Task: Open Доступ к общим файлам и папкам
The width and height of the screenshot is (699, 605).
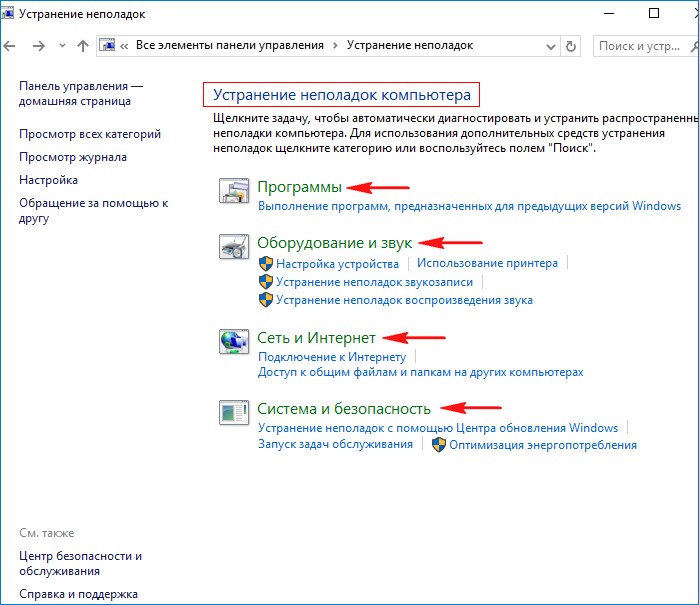Action: (x=420, y=372)
